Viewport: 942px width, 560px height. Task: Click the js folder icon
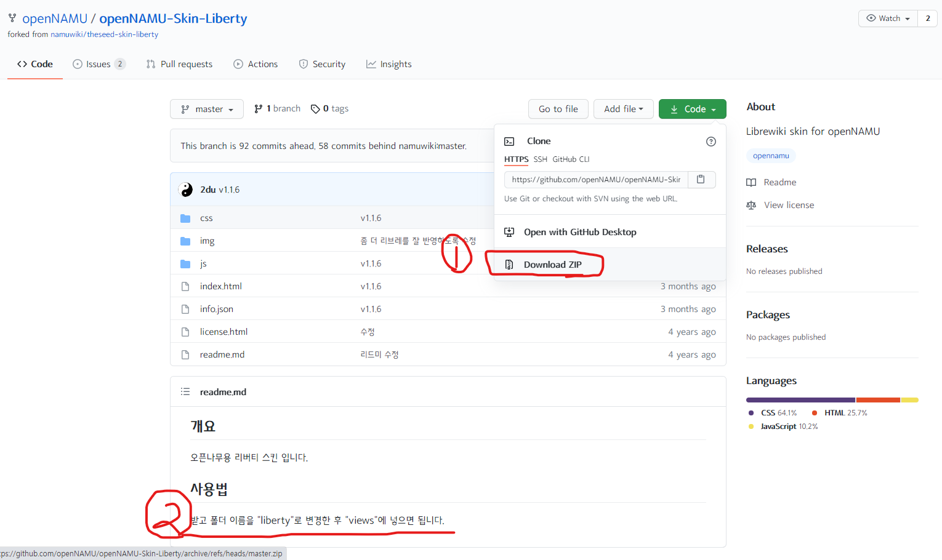(x=185, y=263)
